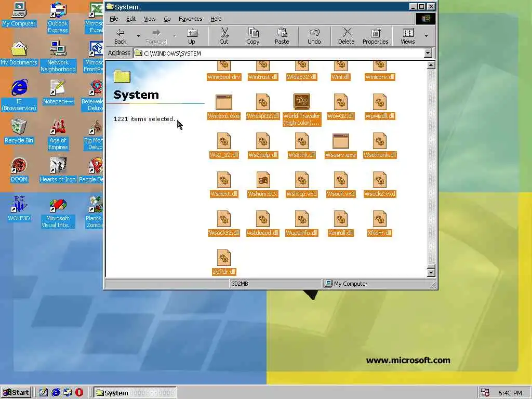Click the Delete toolbar icon
Viewport: 532px width, 399px height.
346,36
